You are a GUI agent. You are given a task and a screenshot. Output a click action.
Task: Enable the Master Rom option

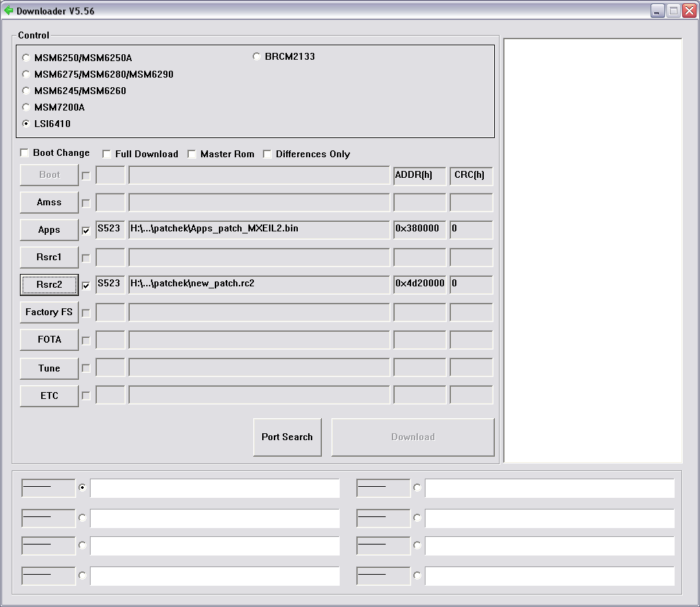point(192,154)
